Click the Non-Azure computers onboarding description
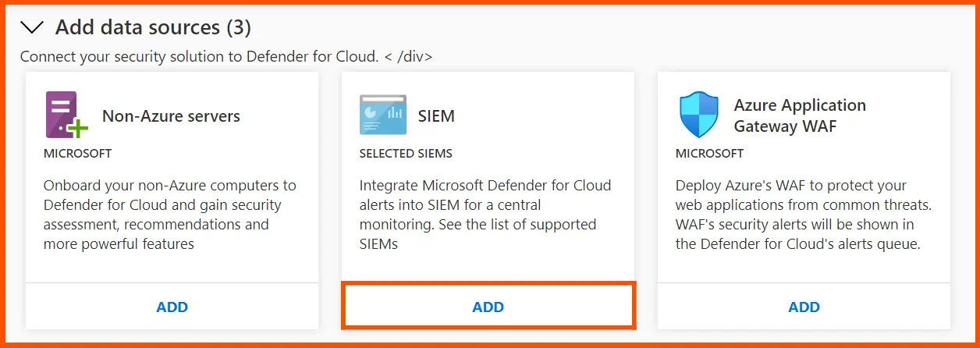The image size is (980, 348). [170, 215]
